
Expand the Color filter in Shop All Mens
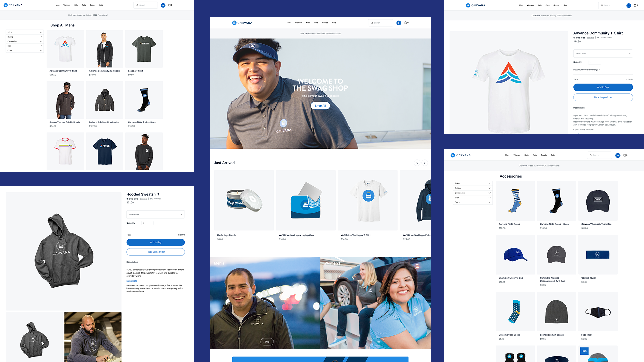click(x=24, y=50)
